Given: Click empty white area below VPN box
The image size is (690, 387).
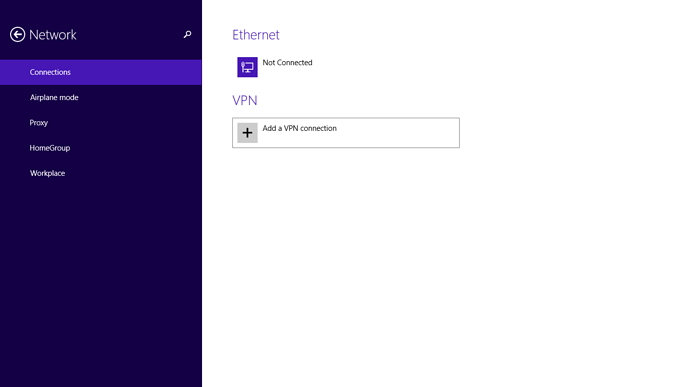Looking at the screenshot, I should point(440,264).
